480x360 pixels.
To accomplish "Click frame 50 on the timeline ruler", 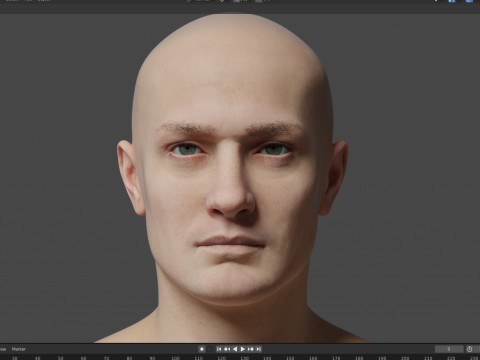I will pos(60,358).
